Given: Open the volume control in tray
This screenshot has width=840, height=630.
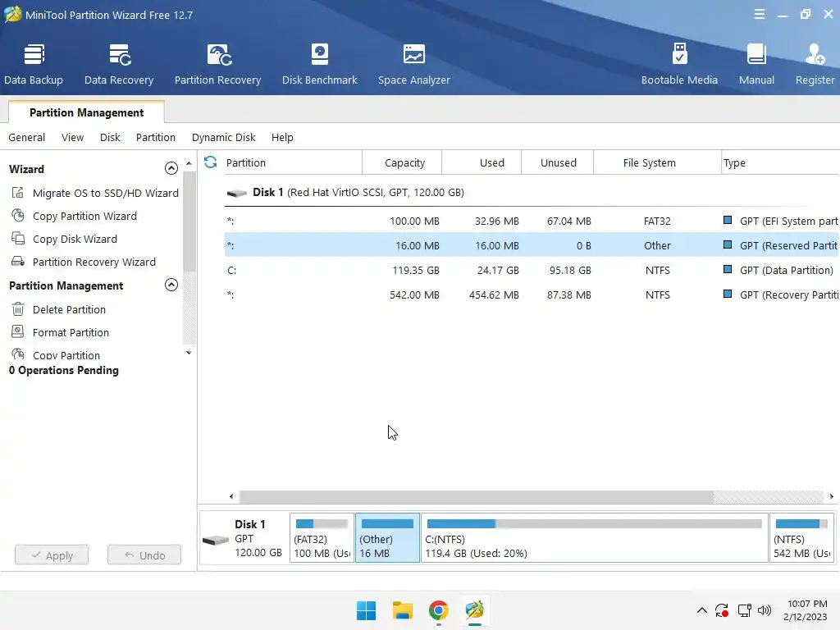Looking at the screenshot, I should [x=765, y=610].
